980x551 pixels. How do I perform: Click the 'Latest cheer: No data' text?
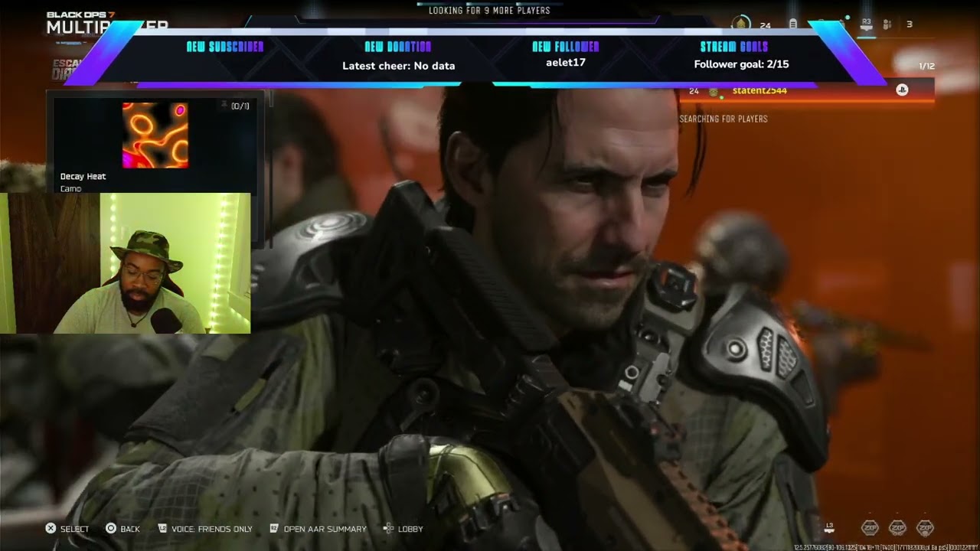click(x=398, y=66)
